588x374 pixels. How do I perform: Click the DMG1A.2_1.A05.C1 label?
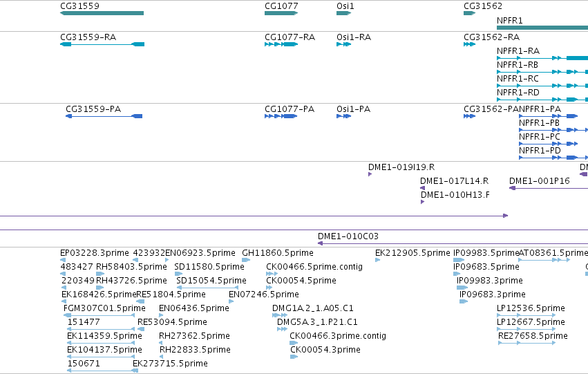313,308
